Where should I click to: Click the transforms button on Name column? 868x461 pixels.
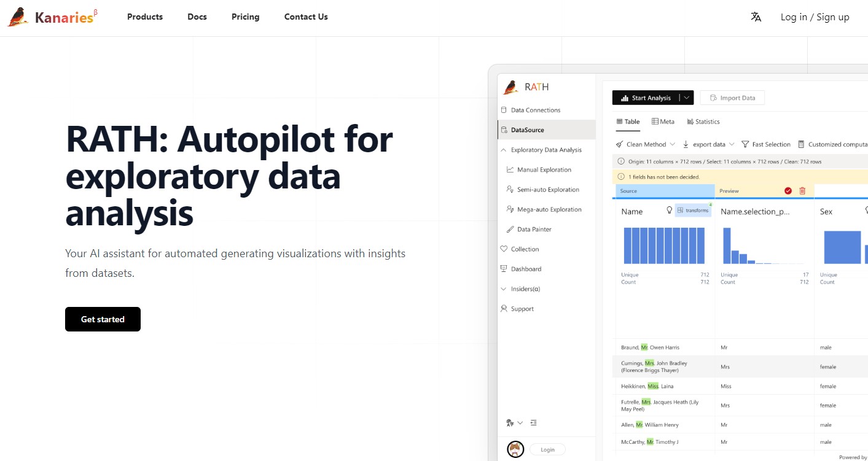coord(694,210)
